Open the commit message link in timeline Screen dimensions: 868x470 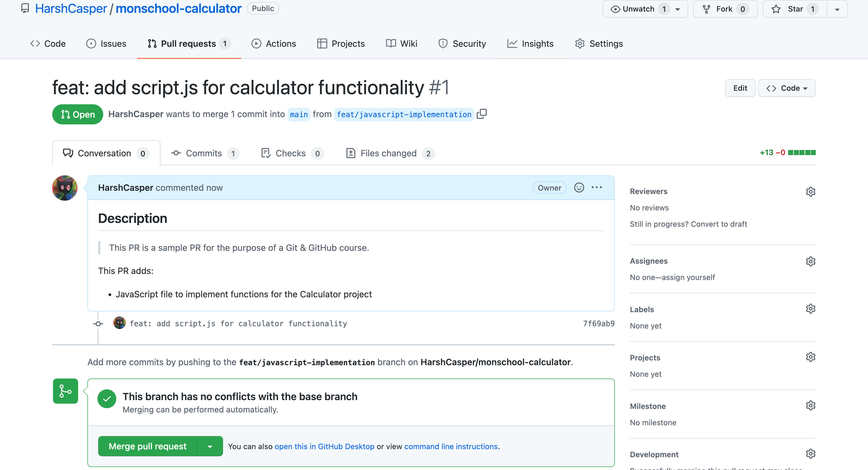238,323
